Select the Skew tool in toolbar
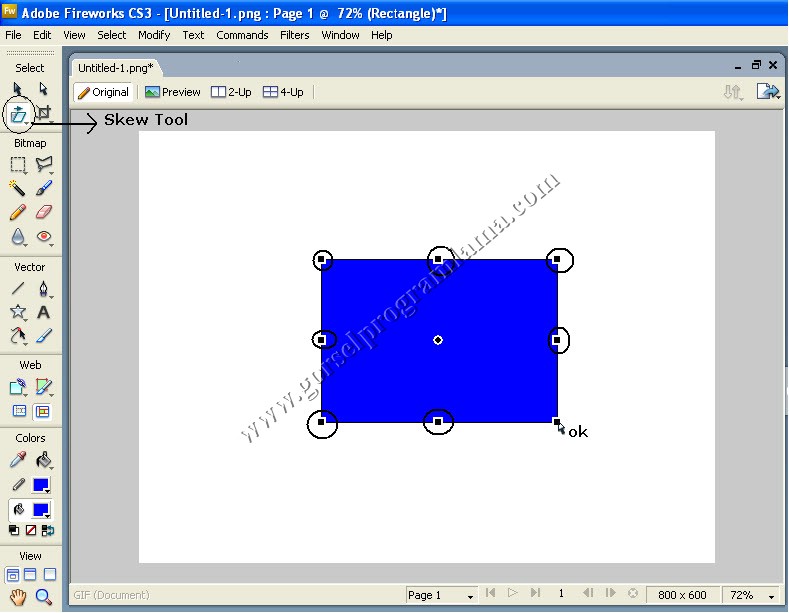 tap(18, 115)
